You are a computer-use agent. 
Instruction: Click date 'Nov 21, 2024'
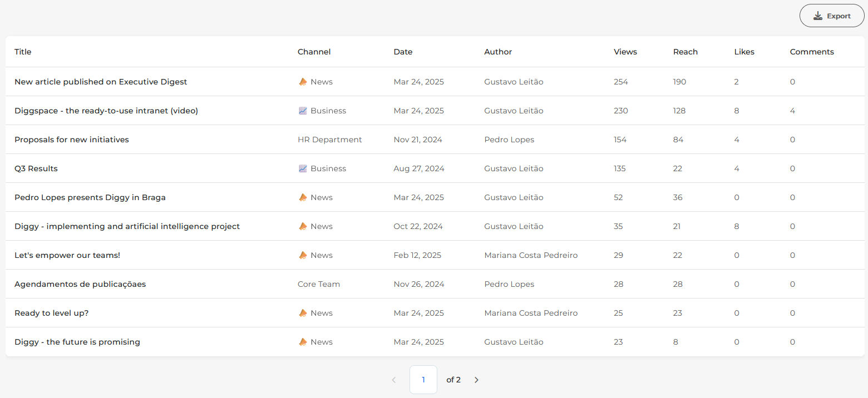point(418,140)
